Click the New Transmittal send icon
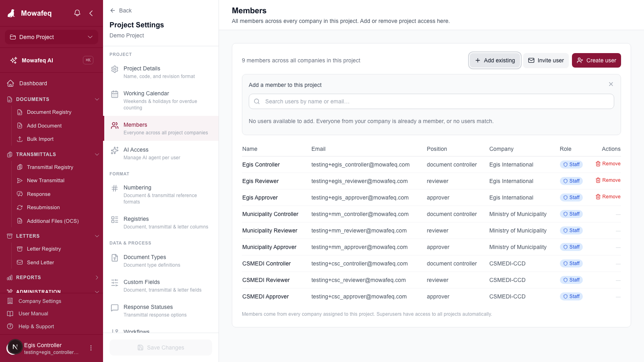 [x=20, y=181]
